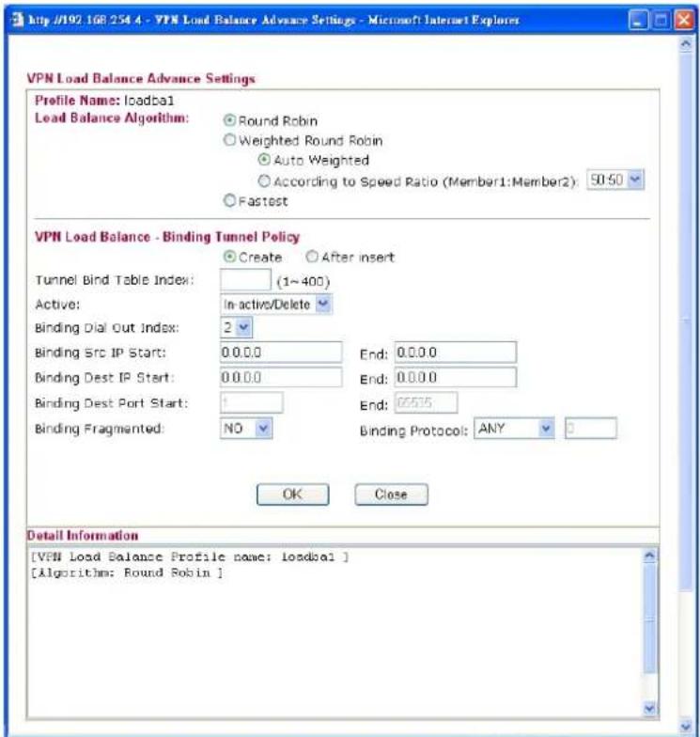
Task: Open the 50:50 speed ratio dropdown
Action: [x=615, y=180]
